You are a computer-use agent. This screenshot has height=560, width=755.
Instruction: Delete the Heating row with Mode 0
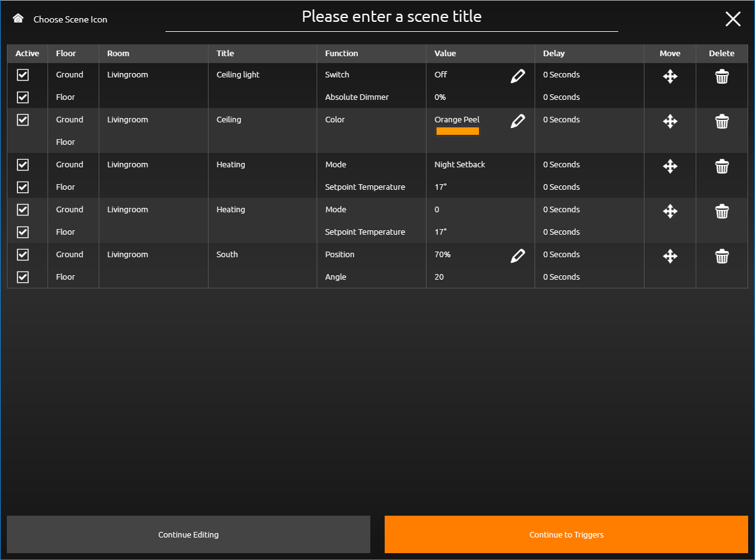pyautogui.click(x=722, y=212)
